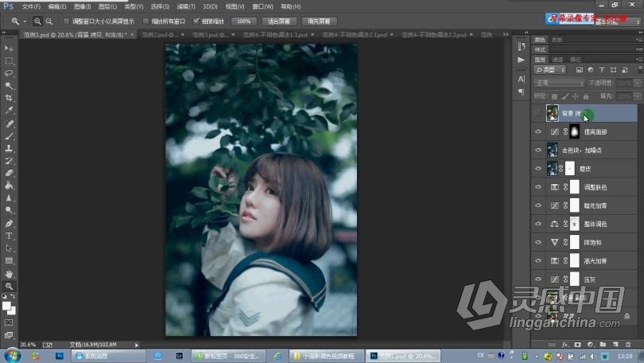Open the 文件(F) menu
The image size is (644, 363).
coord(31,6)
